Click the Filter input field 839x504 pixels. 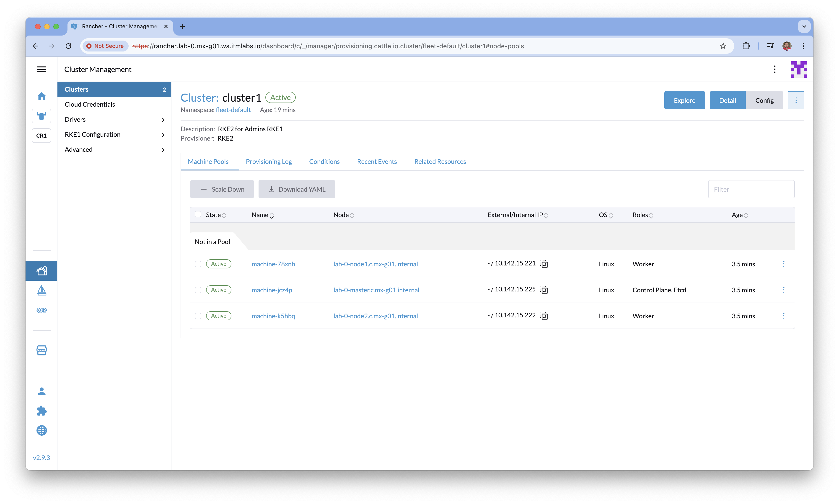coord(751,190)
